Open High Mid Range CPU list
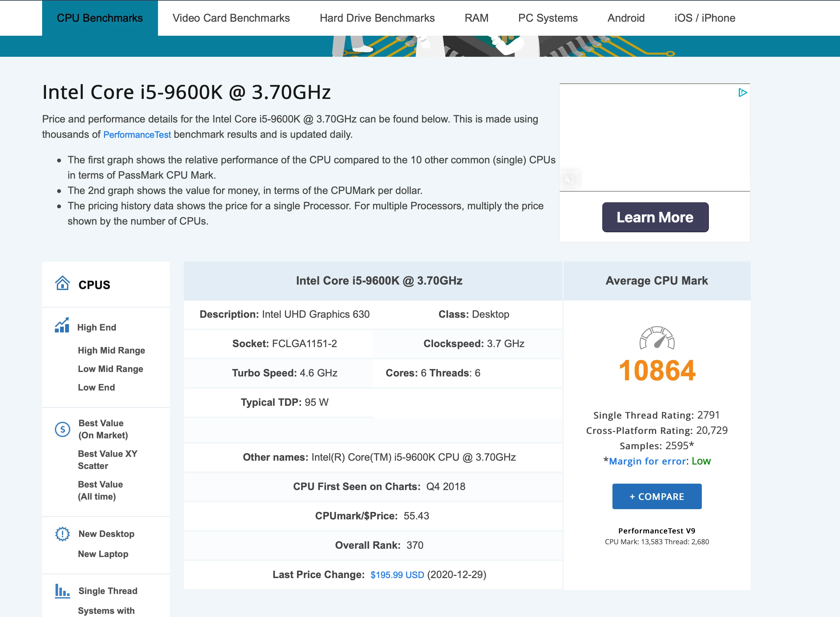Viewport: 840px width, 617px height. pos(111,350)
